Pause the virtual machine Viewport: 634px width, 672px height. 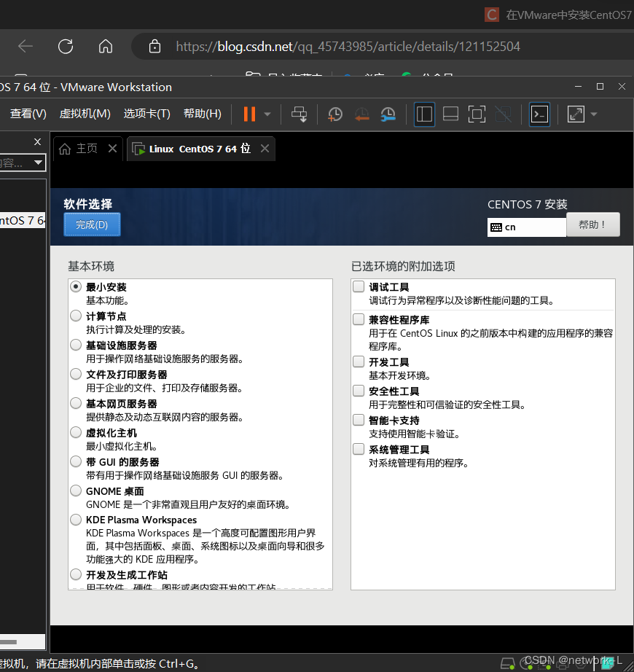pyautogui.click(x=249, y=114)
